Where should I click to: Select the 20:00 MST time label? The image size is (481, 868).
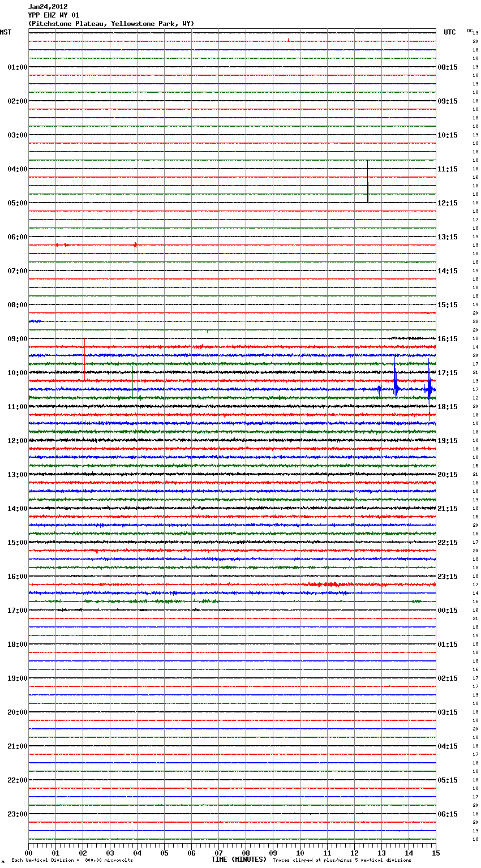[x=18, y=712]
